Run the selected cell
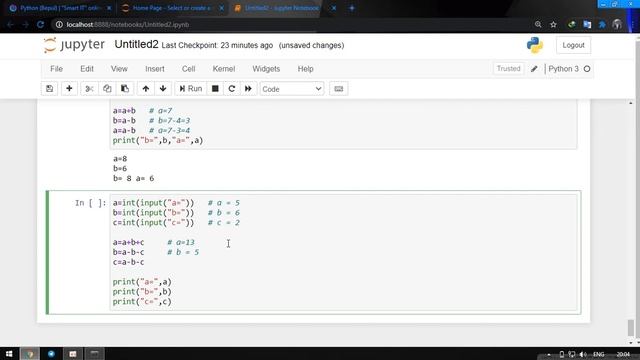The height and width of the screenshot is (360, 640). [x=191, y=89]
